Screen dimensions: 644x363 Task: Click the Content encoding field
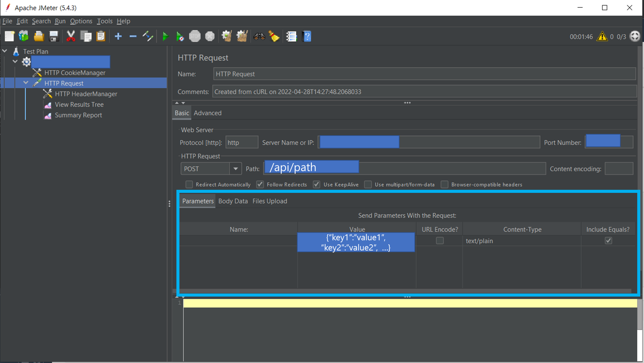(619, 168)
